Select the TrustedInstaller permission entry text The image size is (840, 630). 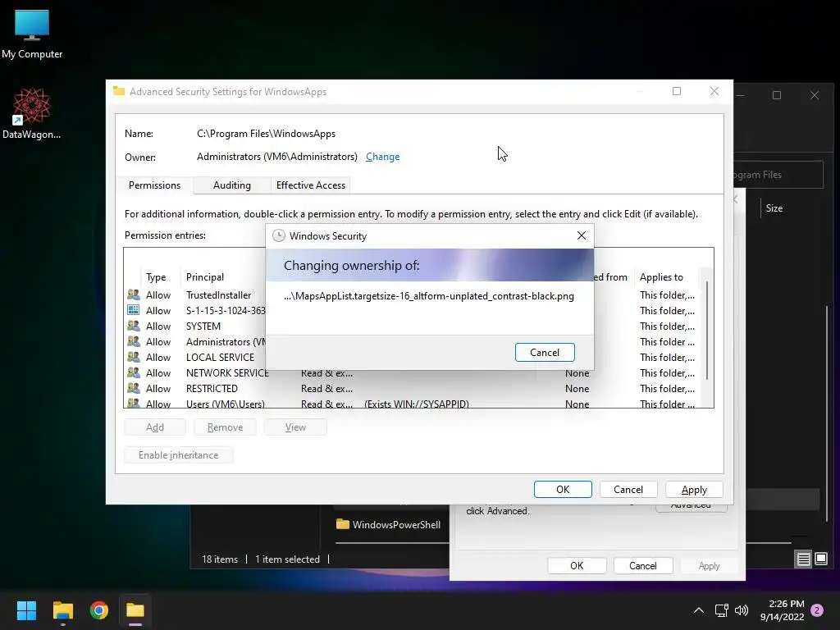[218, 294]
